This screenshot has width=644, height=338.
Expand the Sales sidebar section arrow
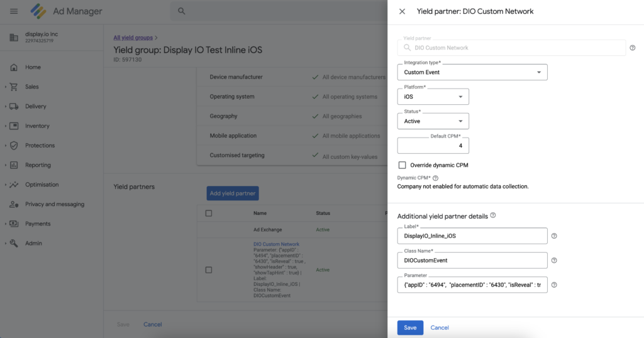click(x=5, y=87)
